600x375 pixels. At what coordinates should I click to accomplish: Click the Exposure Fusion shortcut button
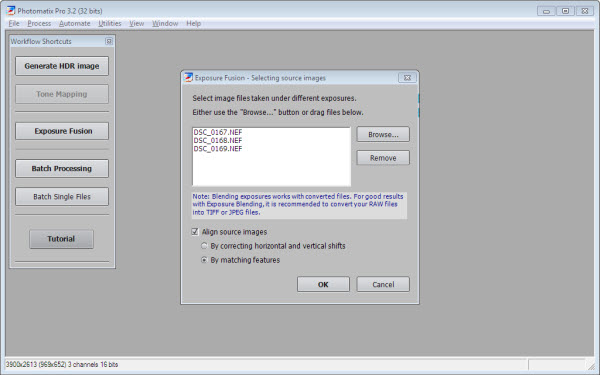click(x=62, y=131)
